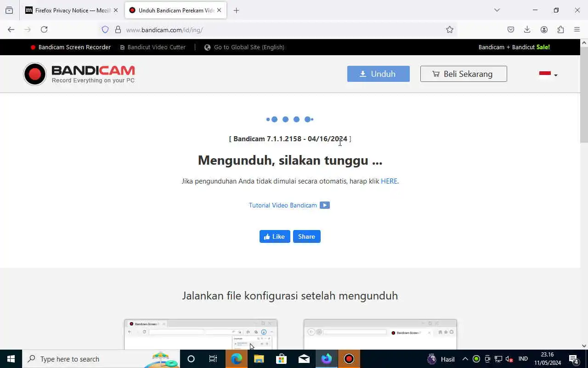Close the Firefox Privacy Notice tab

115,10
